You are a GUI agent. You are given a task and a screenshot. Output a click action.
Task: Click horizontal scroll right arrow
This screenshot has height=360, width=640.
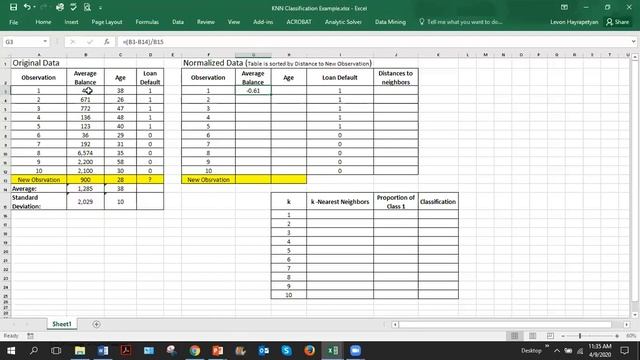[x=627, y=324]
